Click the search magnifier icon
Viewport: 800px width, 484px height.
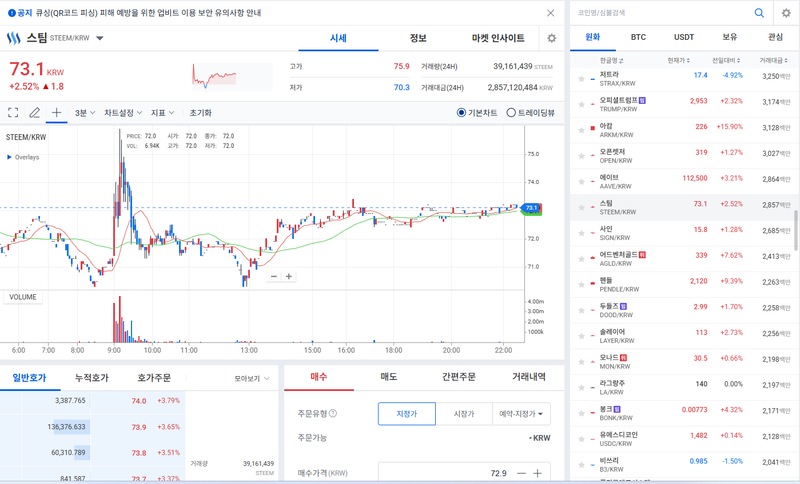[759, 13]
